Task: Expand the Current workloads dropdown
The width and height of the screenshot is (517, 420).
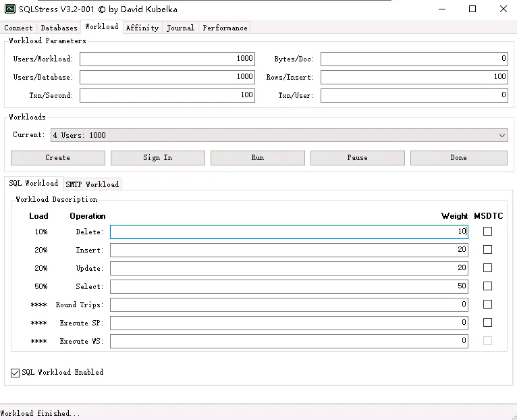Action: click(279, 135)
